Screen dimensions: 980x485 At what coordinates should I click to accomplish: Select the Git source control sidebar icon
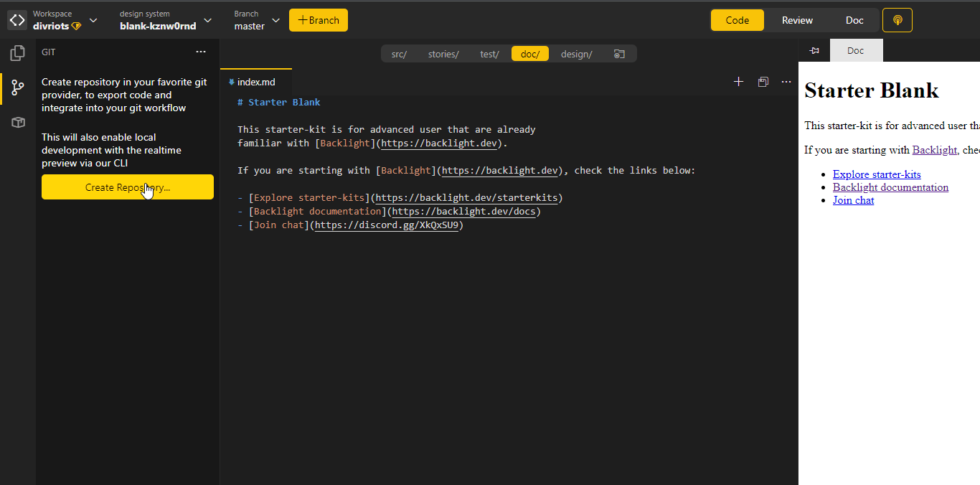tap(18, 88)
